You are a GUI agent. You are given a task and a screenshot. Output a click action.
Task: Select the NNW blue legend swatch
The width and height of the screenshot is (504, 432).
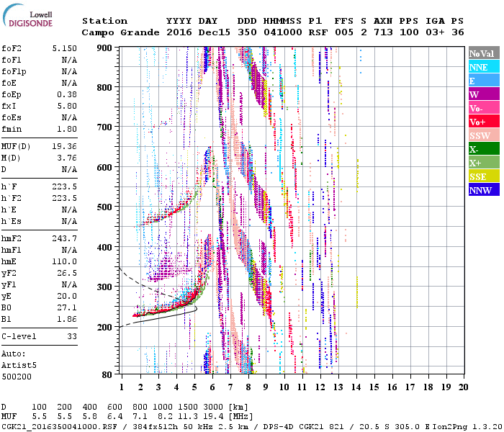point(484,190)
